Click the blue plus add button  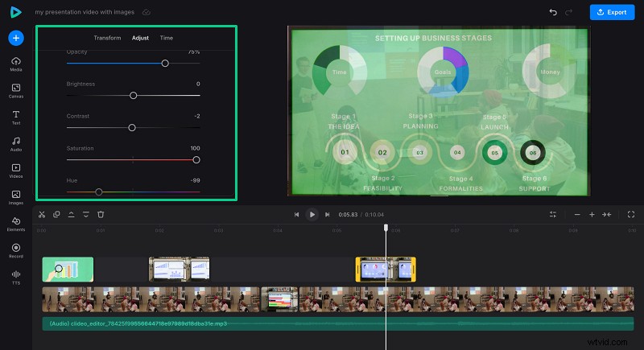[16, 38]
